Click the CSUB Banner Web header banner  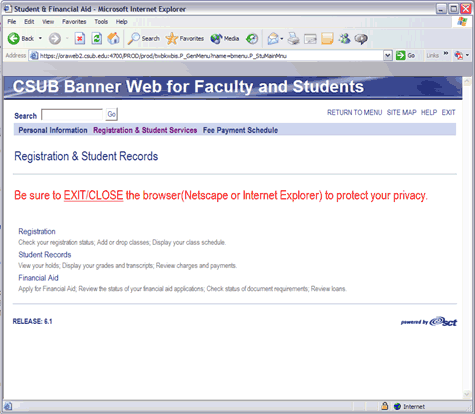233,88
